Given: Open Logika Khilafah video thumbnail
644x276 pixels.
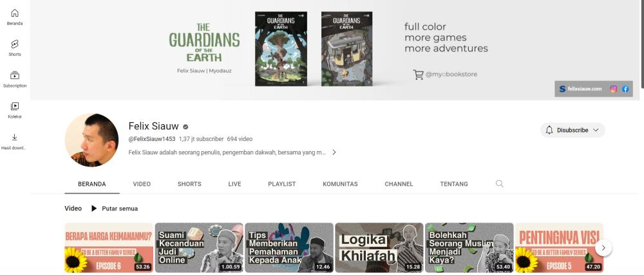Looking at the screenshot, I should pyautogui.click(x=379, y=248).
